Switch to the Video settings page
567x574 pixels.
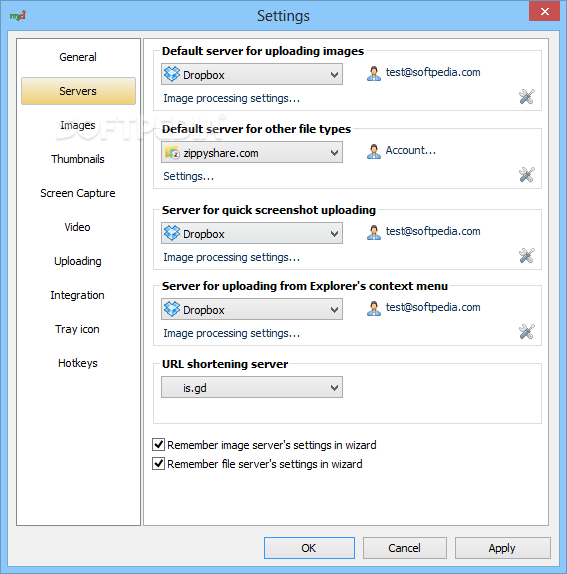coord(78,227)
